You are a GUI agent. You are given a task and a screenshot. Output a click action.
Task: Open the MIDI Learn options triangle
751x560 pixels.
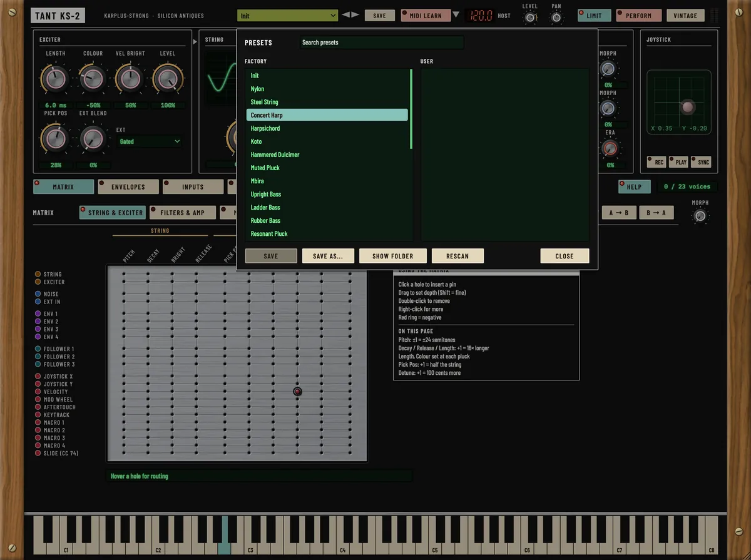point(456,15)
